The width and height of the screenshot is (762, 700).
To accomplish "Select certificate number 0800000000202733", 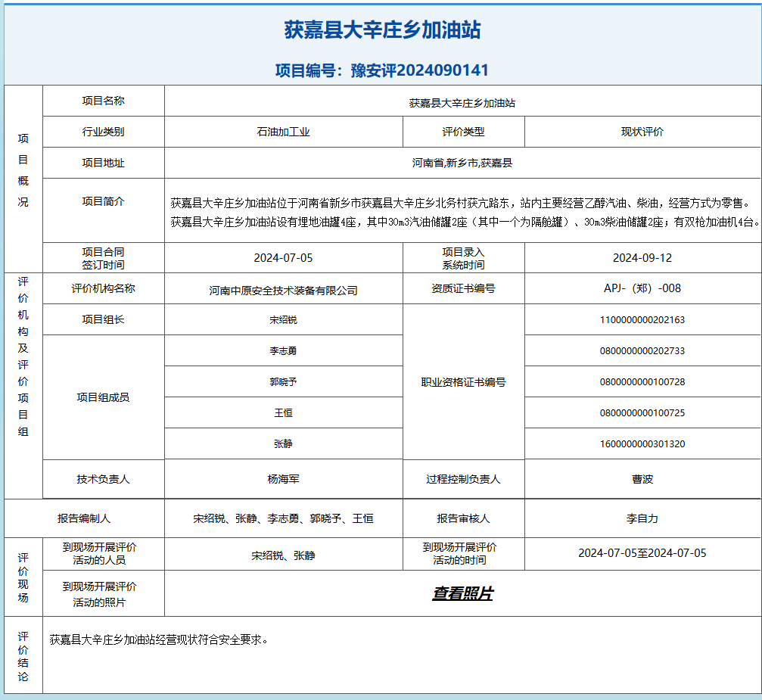I will [642, 351].
